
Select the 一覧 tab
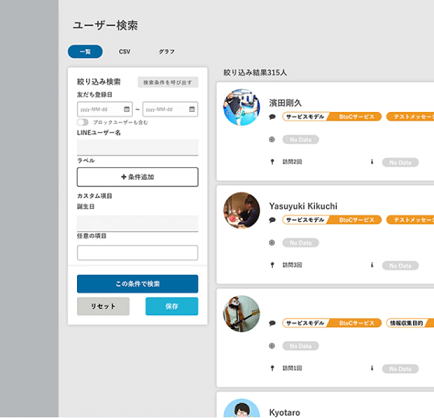[85, 52]
